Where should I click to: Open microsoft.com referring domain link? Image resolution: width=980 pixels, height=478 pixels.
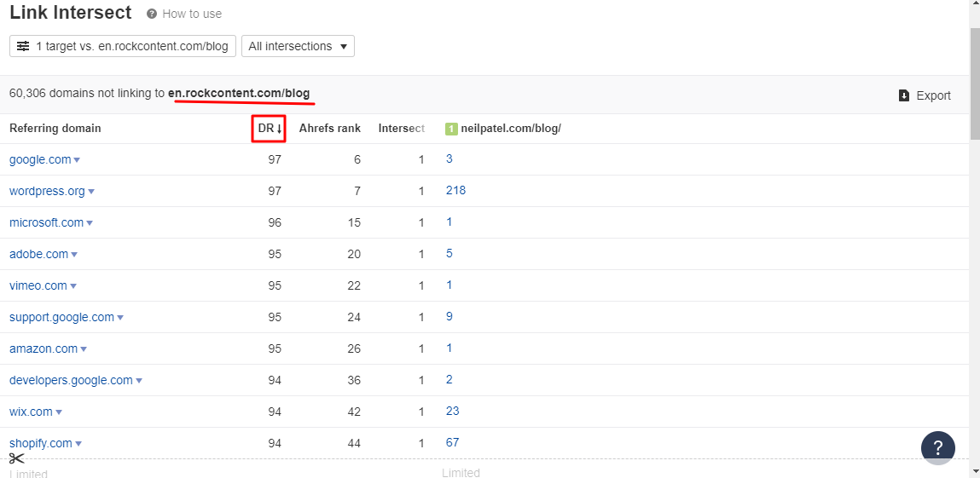(x=46, y=222)
